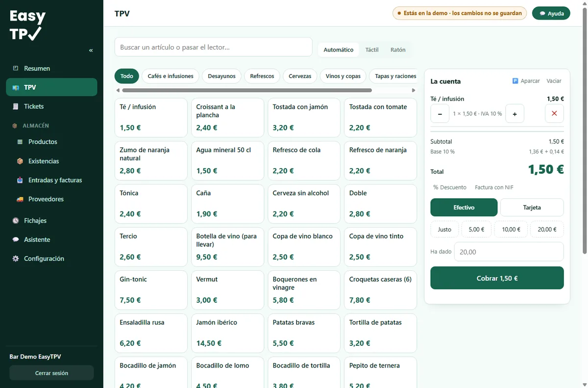Select Automático input mode
588x388 pixels.
(339, 50)
